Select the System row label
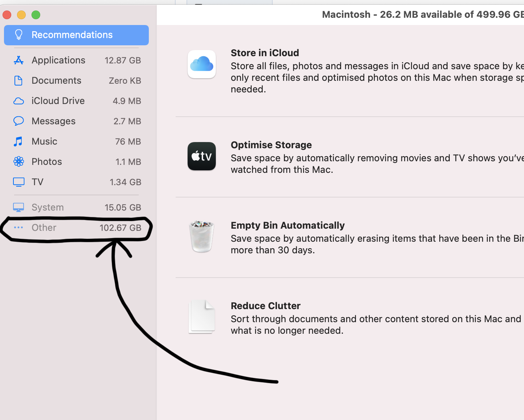Image resolution: width=524 pixels, height=420 pixels. pos(47,207)
